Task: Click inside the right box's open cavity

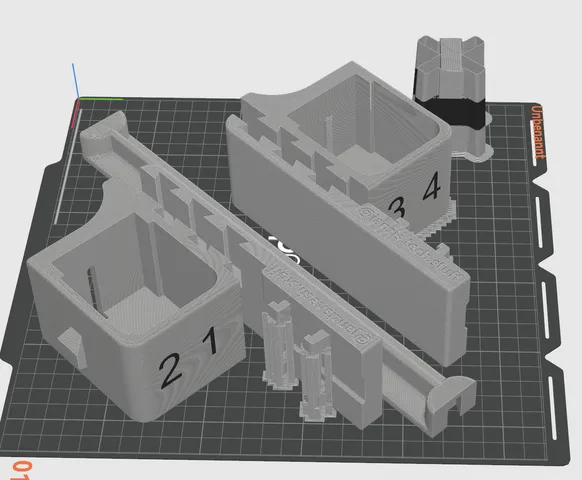Action: [363, 123]
